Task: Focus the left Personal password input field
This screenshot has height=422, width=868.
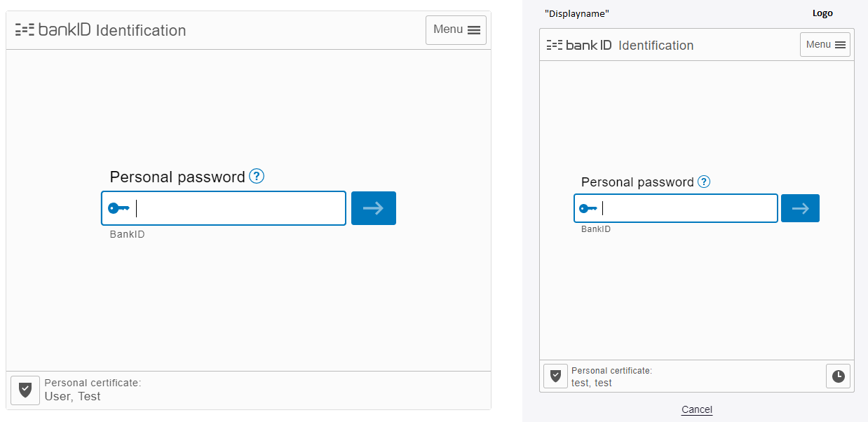Action: tap(224, 208)
